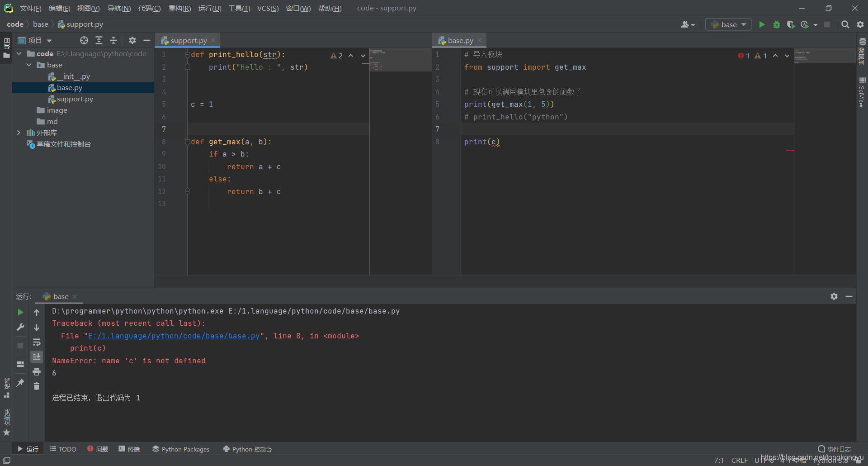Viewport: 868px width, 466px height.
Task: Collapse the base folder in tree
Action: 29,65
